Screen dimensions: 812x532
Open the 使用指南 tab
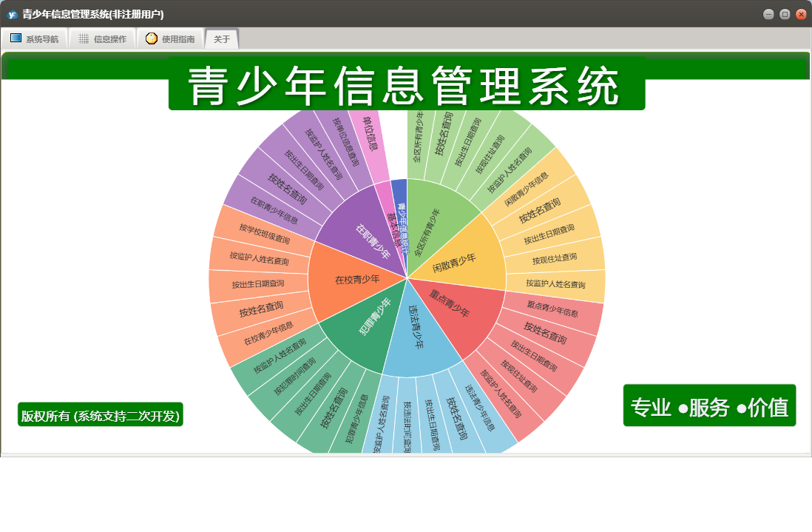click(170, 39)
